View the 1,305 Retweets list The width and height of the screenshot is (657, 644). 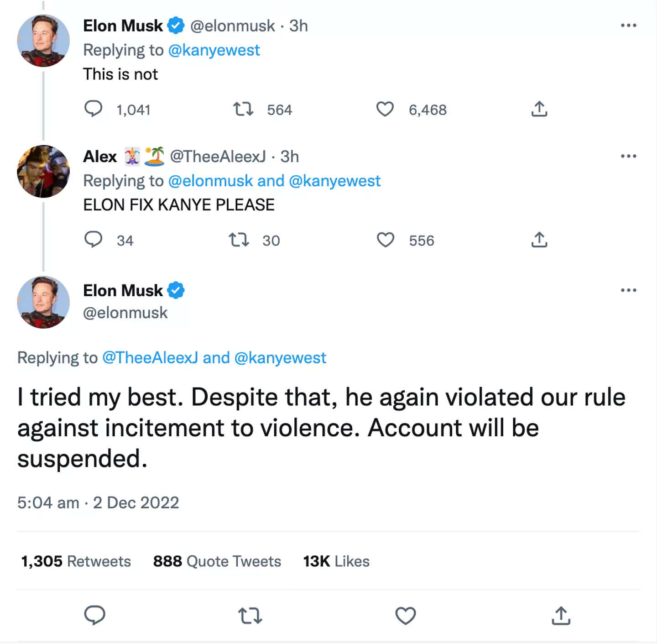[x=76, y=561]
